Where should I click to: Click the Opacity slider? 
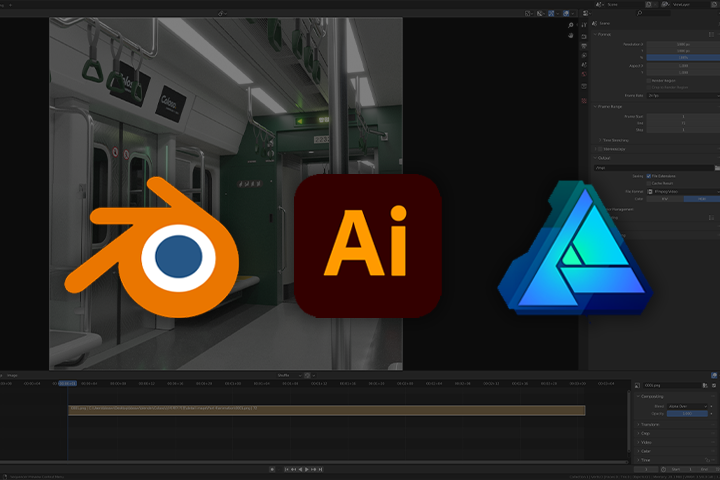coord(687,413)
